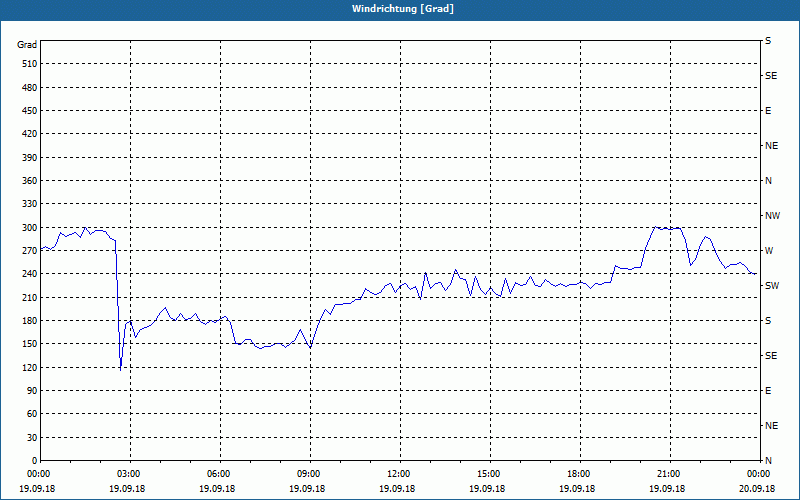
Task: Click the SE compass label on the 480 gridline
Action: coord(771,76)
